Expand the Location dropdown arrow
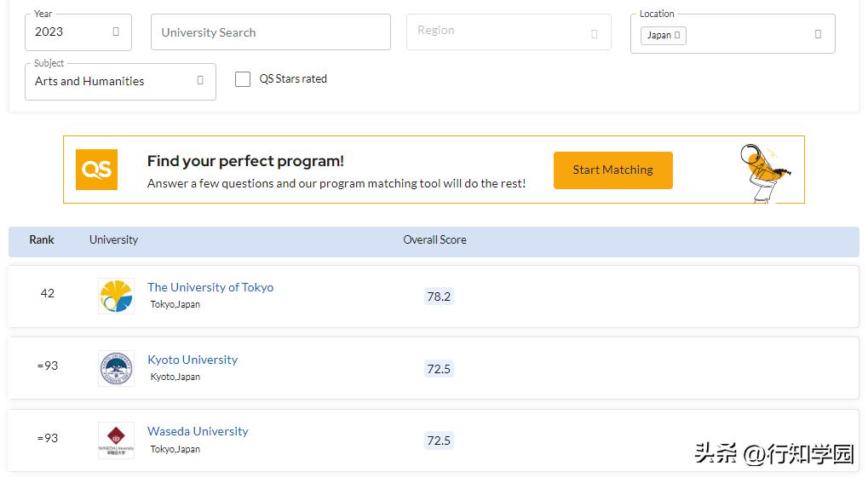 818,34
